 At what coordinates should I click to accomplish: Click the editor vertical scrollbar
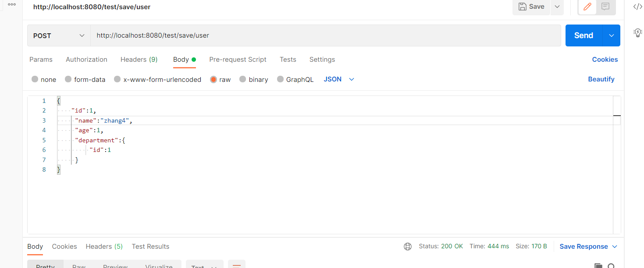click(617, 165)
